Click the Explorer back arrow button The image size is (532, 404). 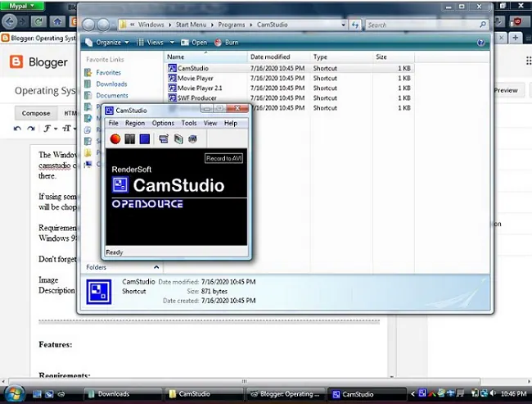[88, 25]
